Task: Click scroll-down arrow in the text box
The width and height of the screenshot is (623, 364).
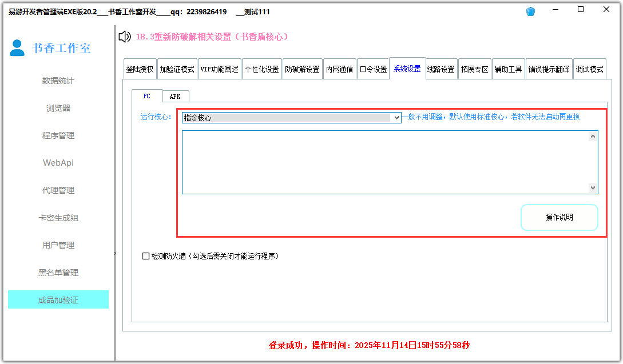Action: coord(593,188)
